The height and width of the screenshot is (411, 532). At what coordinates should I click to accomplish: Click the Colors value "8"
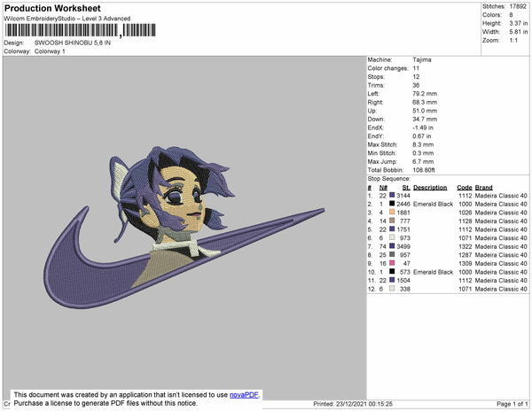pyautogui.click(x=511, y=15)
